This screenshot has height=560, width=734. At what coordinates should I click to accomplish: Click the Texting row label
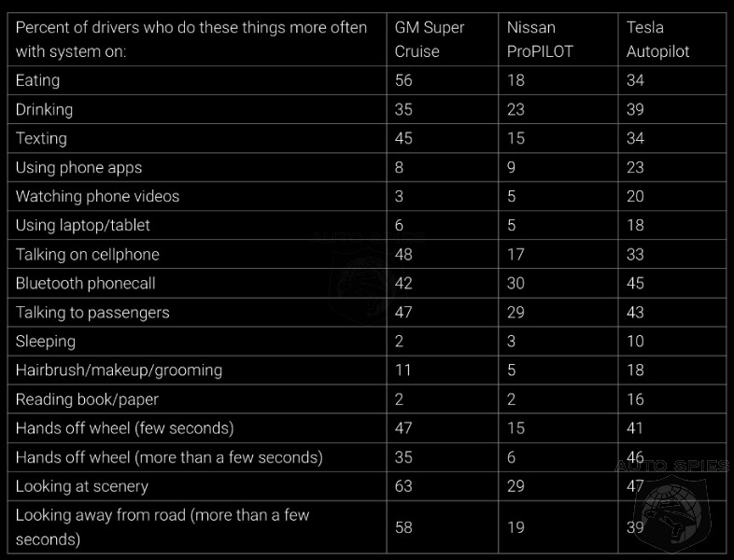41,138
